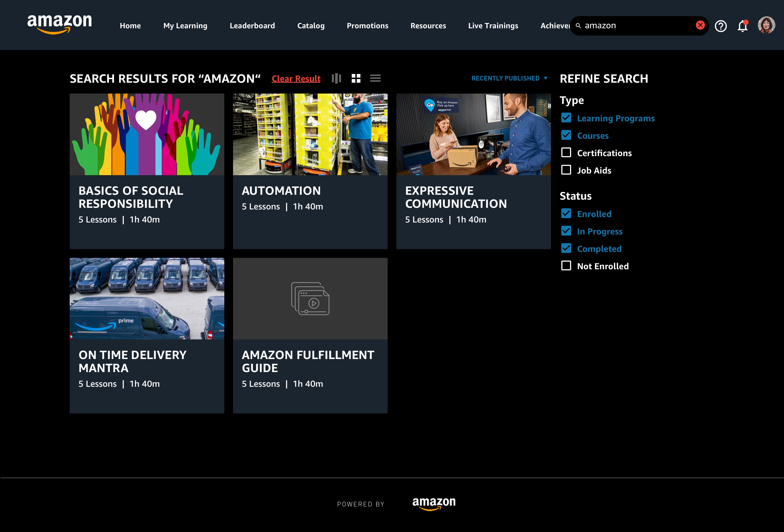
Task: Click the Amazon logo in the footer
Action: [x=434, y=504]
